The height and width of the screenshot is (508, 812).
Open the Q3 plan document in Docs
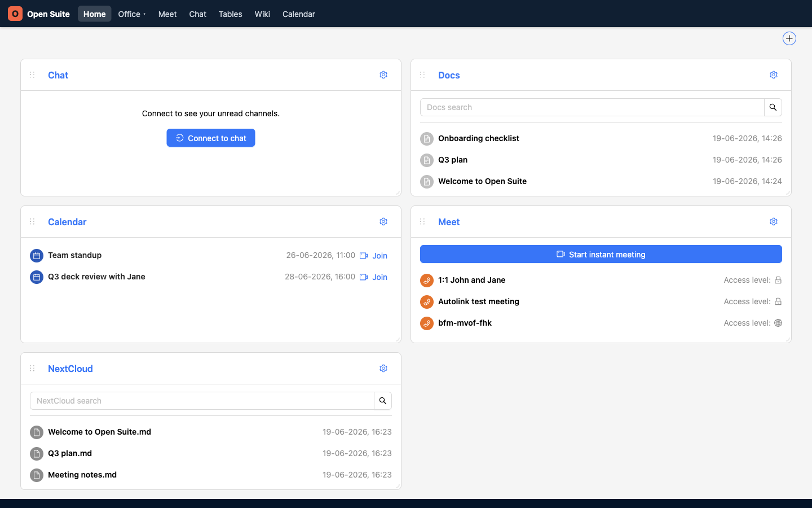click(453, 160)
